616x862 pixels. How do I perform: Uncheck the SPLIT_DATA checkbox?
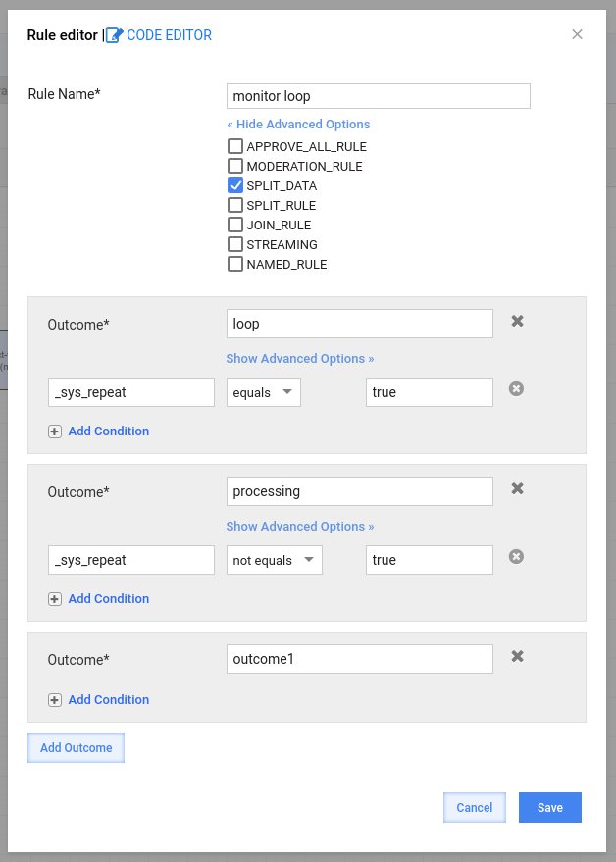(x=235, y=185)
